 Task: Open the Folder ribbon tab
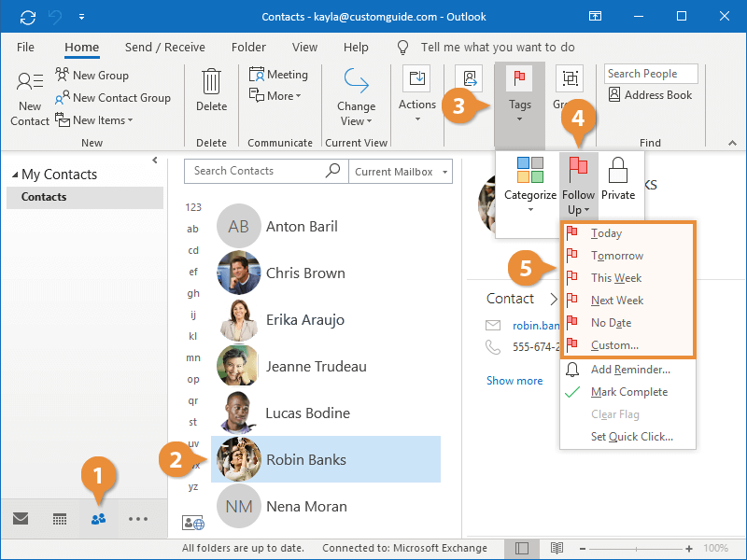click(x=248, y=48)
